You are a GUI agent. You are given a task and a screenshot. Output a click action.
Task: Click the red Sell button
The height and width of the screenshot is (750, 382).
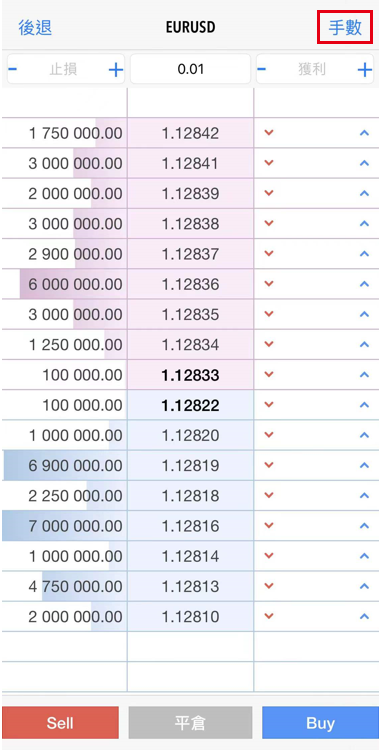point(60,723)
